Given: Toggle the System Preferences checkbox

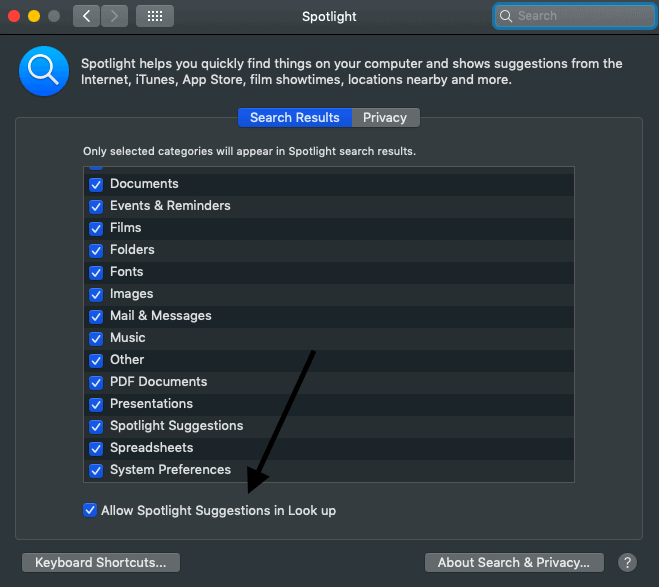Looking at the screenshot, I should pyautogui.click(x=96, y=470).
